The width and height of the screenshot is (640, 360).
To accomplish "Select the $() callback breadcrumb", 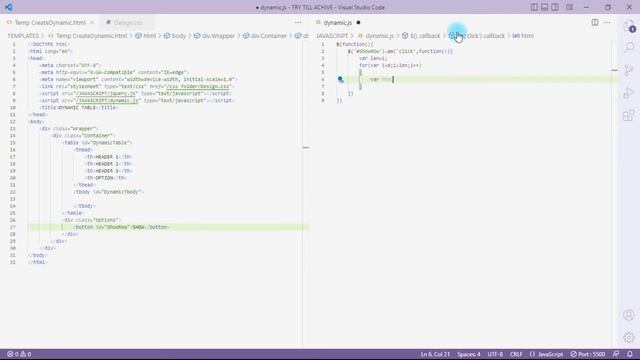I will click(x=425, y=36).
